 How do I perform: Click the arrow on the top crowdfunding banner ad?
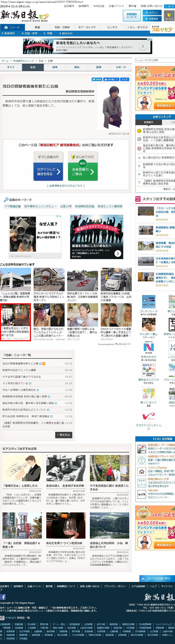pos(143,46)
